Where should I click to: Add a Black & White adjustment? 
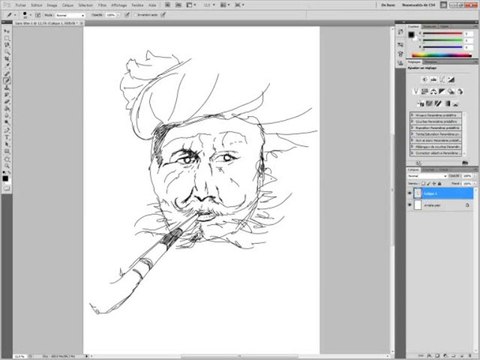[x=442, y=91]
